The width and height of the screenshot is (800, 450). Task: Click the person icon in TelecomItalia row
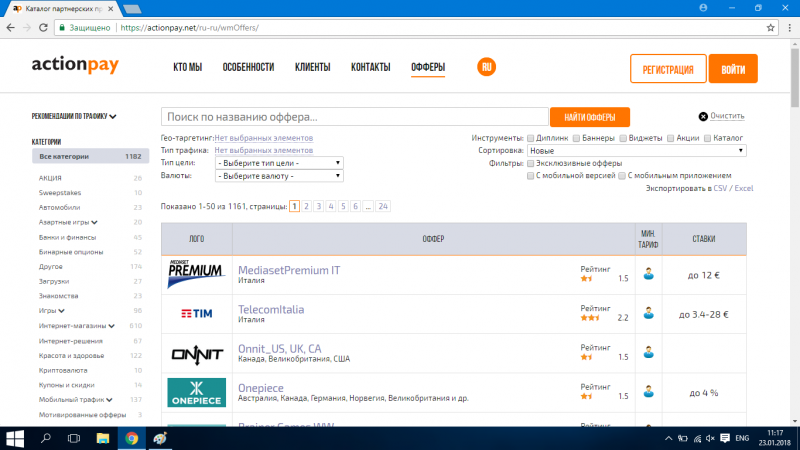click(648, 313)
